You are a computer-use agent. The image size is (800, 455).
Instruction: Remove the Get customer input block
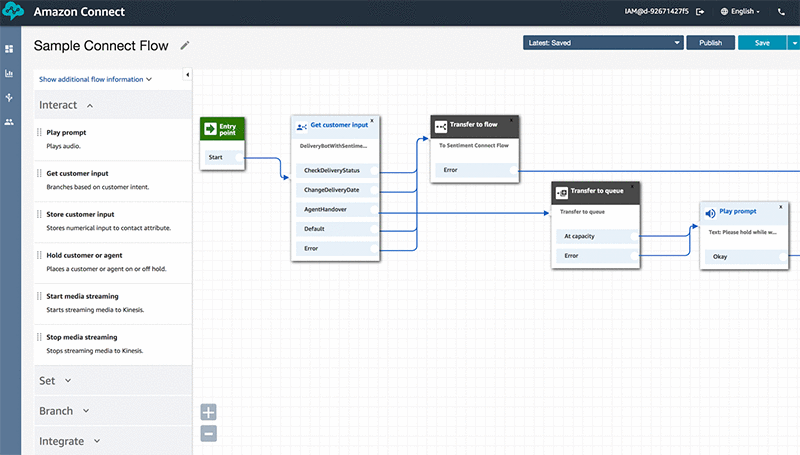point(372,121)
